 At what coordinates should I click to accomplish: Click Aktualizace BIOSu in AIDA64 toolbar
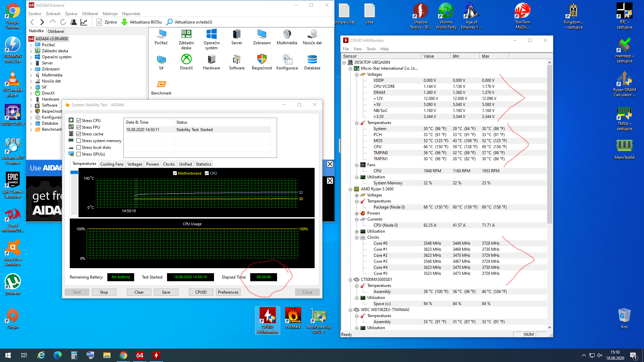(x=142, y=22)
